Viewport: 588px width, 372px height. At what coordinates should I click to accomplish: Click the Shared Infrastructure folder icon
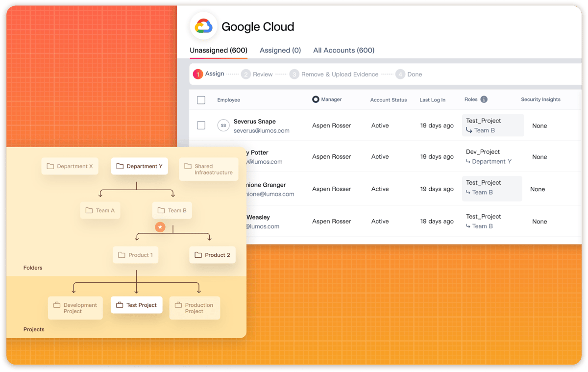point(188,166)
